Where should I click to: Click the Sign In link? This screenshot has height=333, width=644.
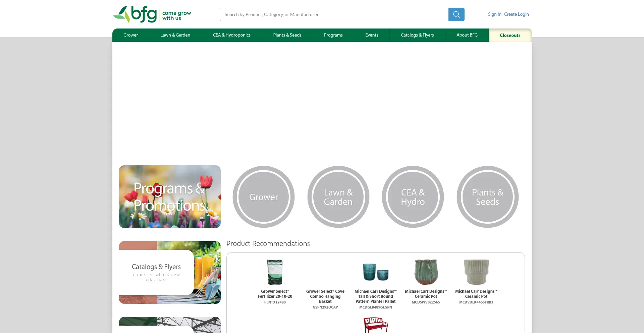click(494, 14)
